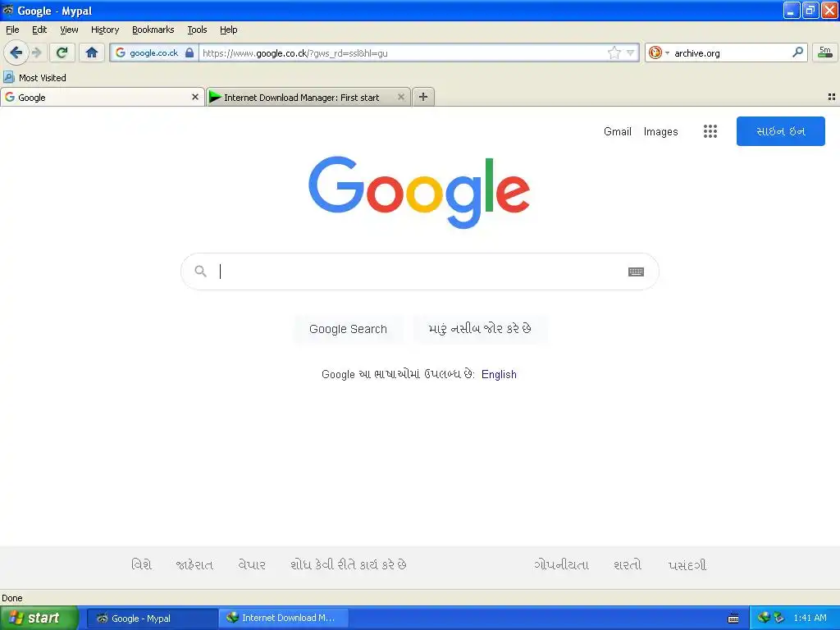840x630 pixels.
Task: Click the second system tray network icon
Action: (779, 618)
